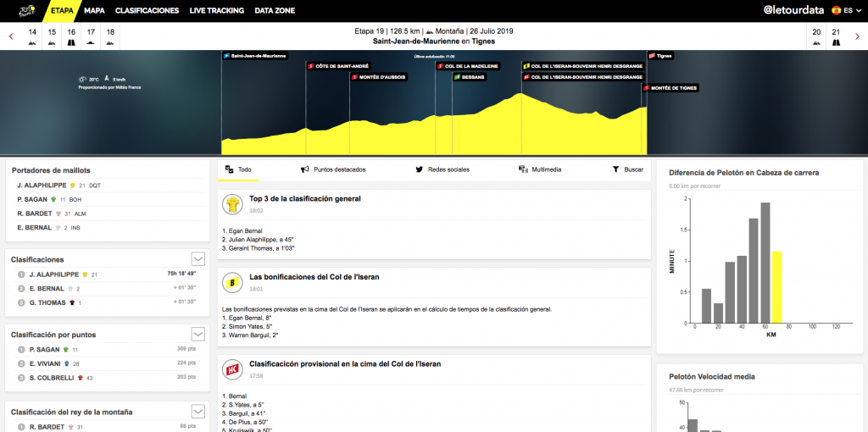Open 'Las bonificaciones del Col de l'Iseran' post
868x432 pixels.
point(314,277)
